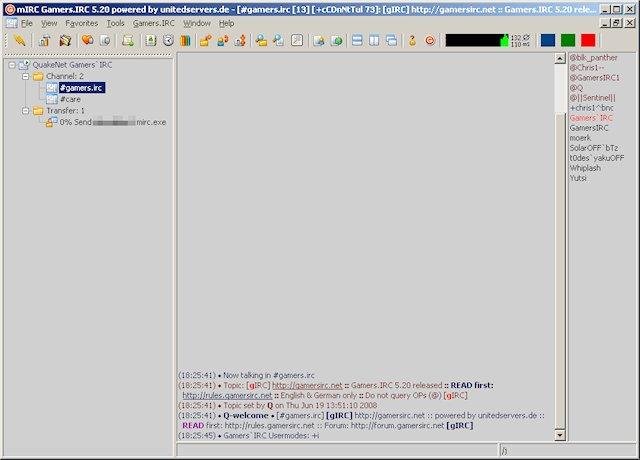Click the white notepad toolbar icon
The width and height of the screenshot is (640, 460).
297,40
